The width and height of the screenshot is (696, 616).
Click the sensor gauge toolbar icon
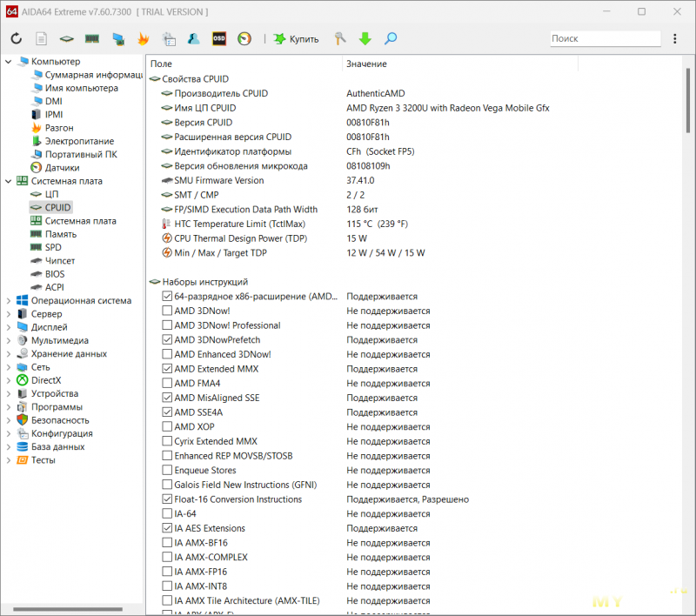point(244,38)
